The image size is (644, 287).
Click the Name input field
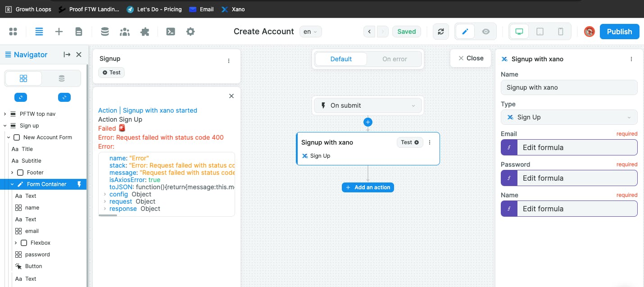click(569, 87)
